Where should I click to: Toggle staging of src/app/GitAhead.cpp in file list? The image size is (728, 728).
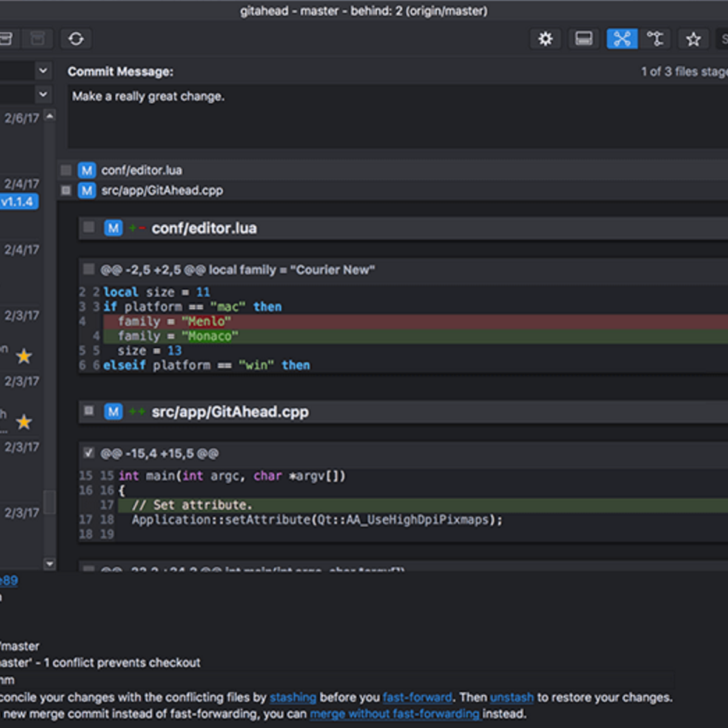(66, 190)
